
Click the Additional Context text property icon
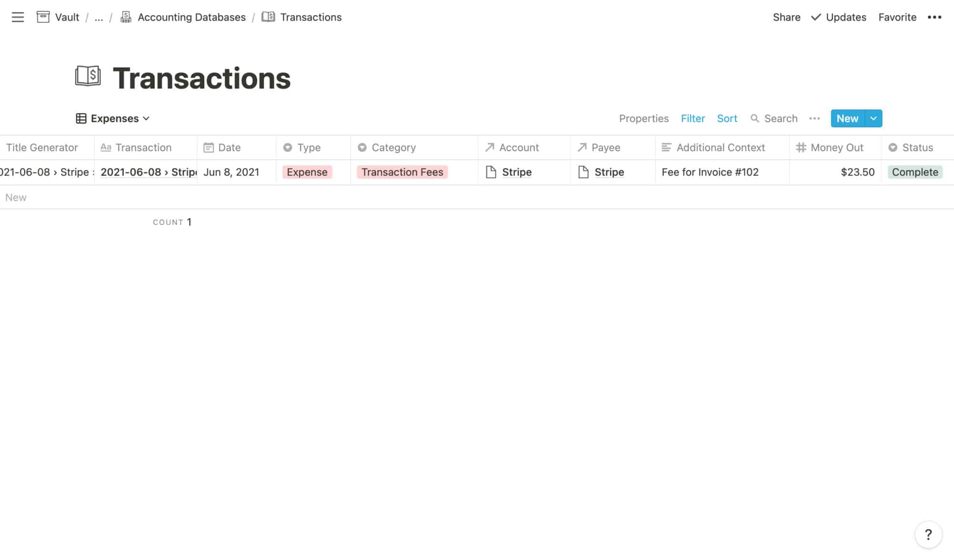(x=666, y=147)
